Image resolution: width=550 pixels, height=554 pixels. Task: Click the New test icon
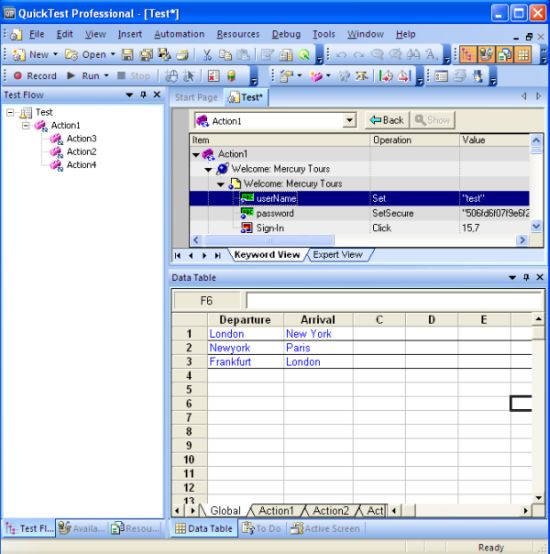coord(19,55)
